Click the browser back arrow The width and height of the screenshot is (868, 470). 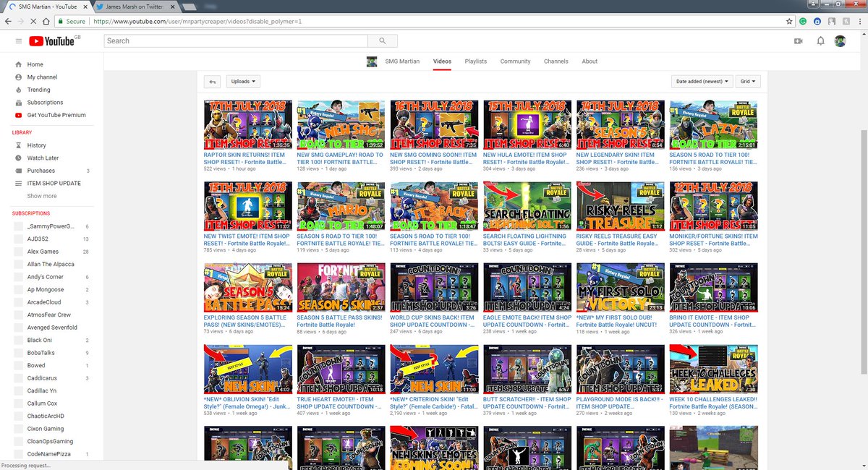point(7,22)
